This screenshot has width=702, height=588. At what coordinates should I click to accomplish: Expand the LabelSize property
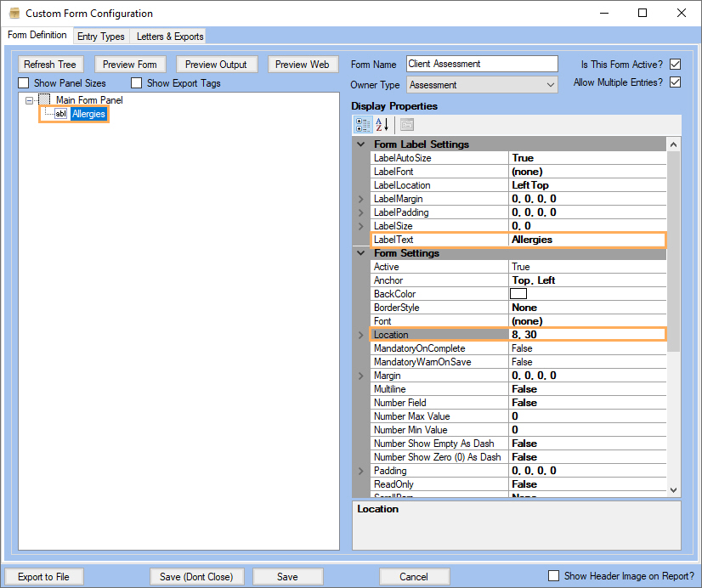(361, 226)
